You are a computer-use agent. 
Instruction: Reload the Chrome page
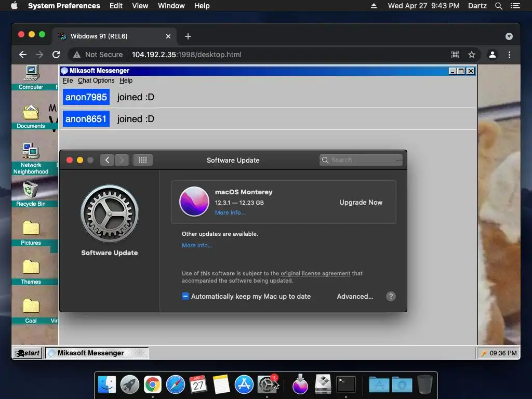pyautogui.click(x=56, y=55)
